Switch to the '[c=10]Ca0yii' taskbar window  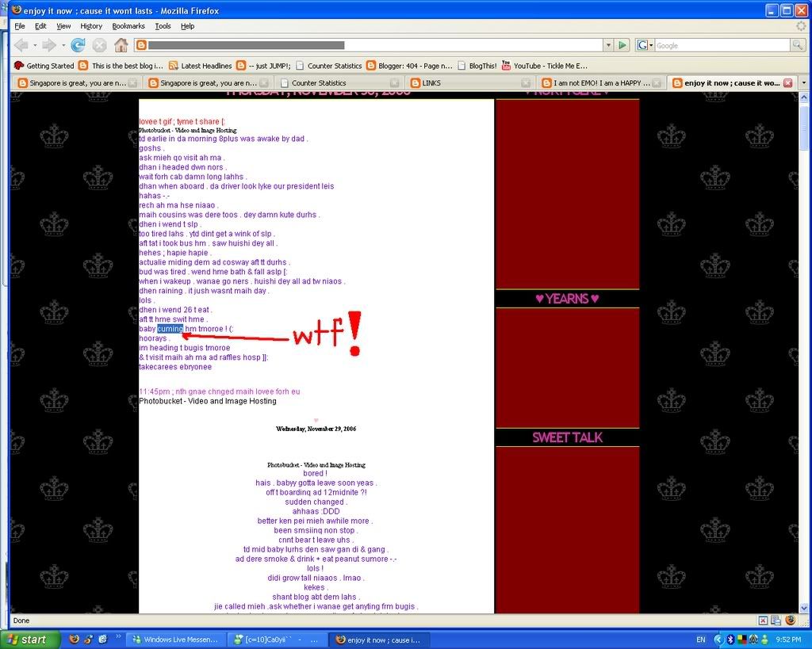(x=278, y=639)
